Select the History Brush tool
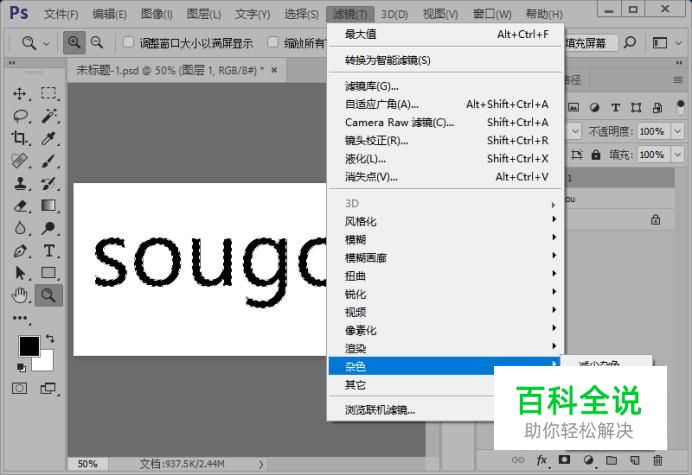The image size is (692, 475). click(x=49, y=183)
